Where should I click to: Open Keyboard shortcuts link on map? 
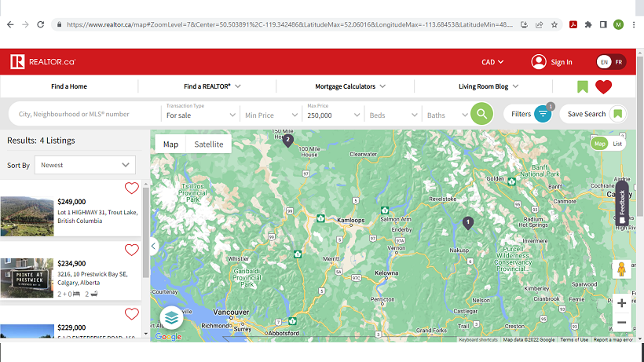click(478, 339)
